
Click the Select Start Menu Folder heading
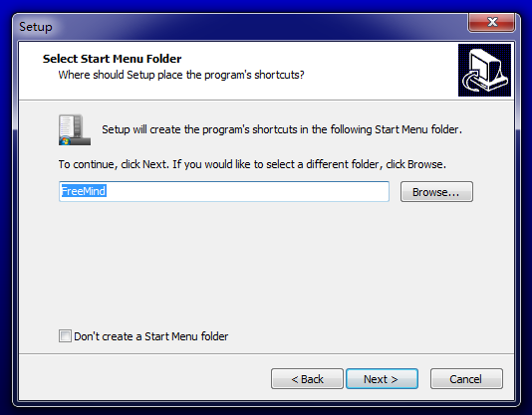coord(112,59)
